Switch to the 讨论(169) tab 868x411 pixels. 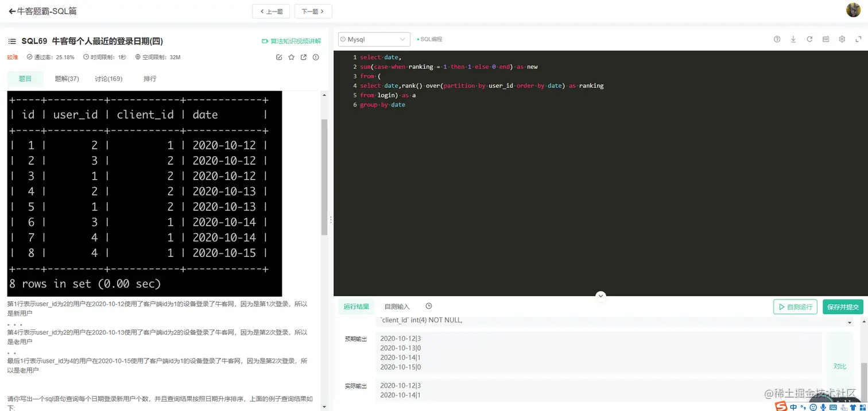pyautogui.click(x=108, y=79)
